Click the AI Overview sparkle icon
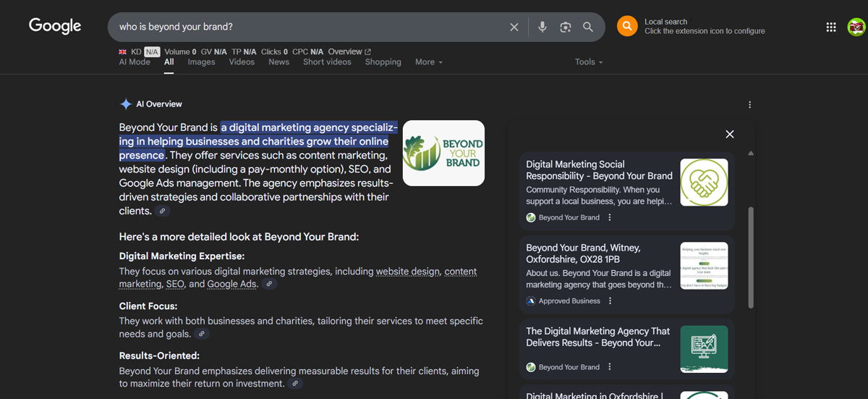The width and height of the screenshot is (868, 399). pos(126,104)
